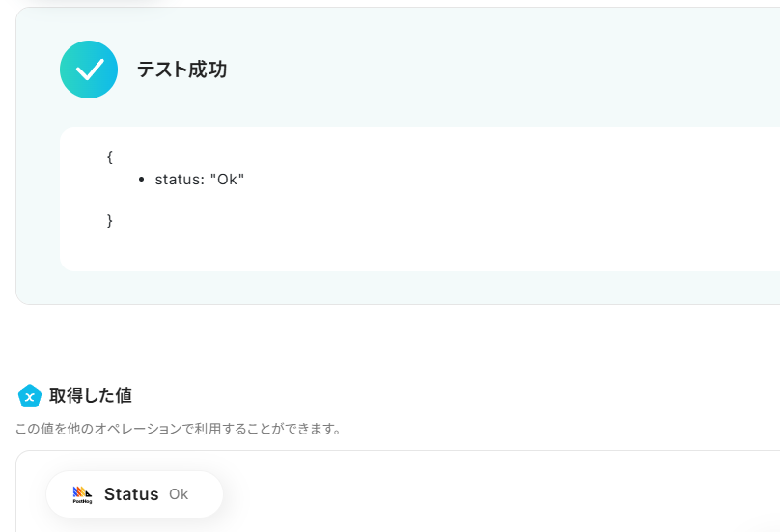Click the blue pentagon icon beside 取得した値

click(x=30, y=396)
